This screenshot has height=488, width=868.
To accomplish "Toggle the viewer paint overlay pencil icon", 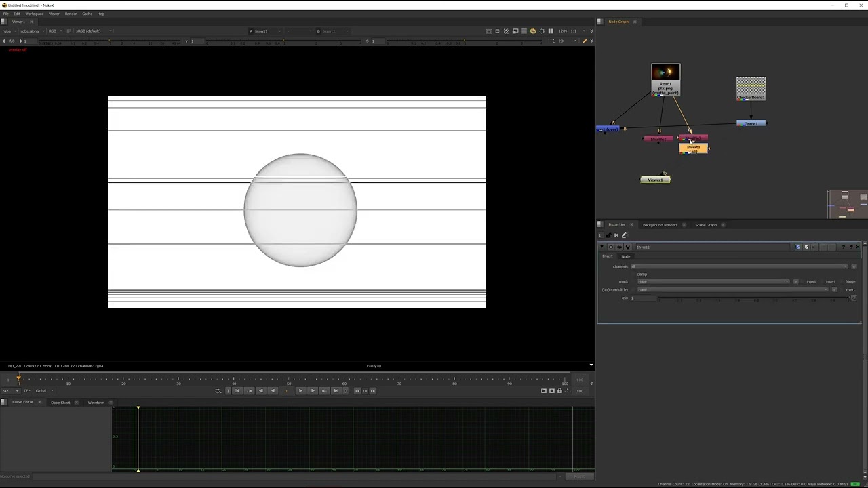I will tap(585, 41).
